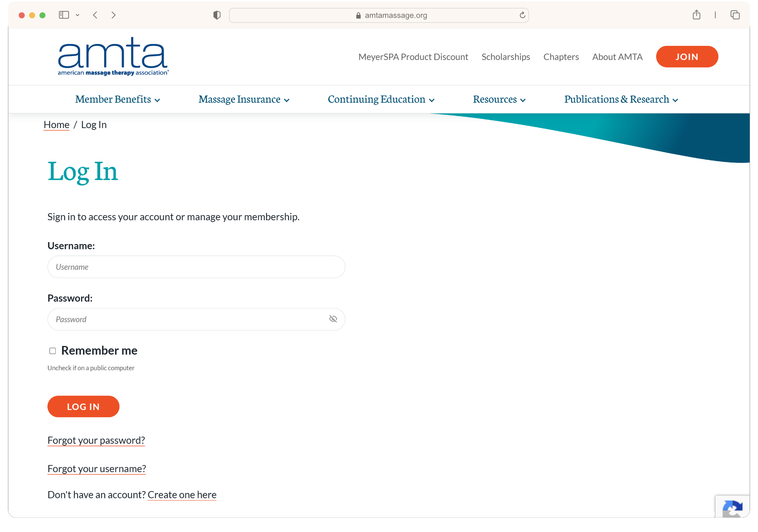
Task: Click the address bar amtamassage.org
Action: point(379,15)
